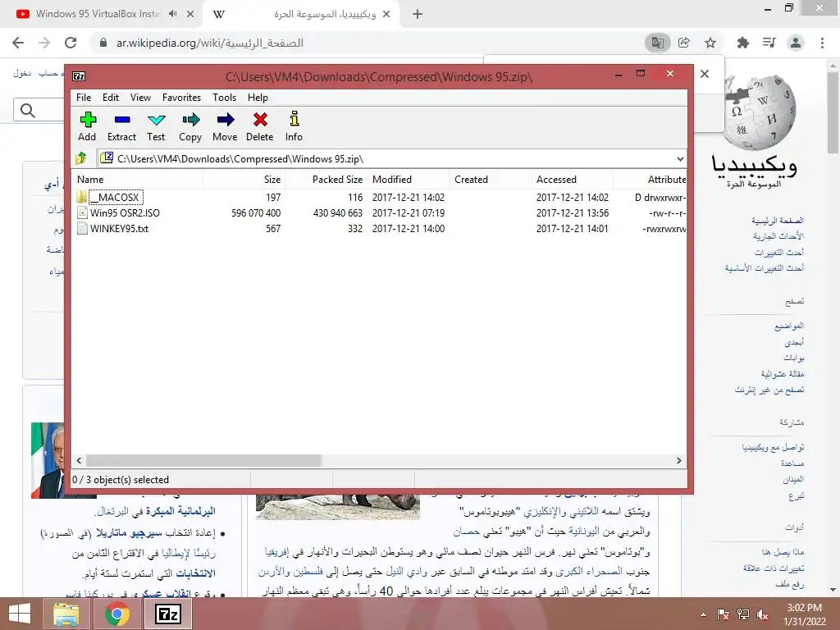This screenshot has height=630, width=840.
Task: Click the Chrome taskbar icon
Action: coord(116,614)
